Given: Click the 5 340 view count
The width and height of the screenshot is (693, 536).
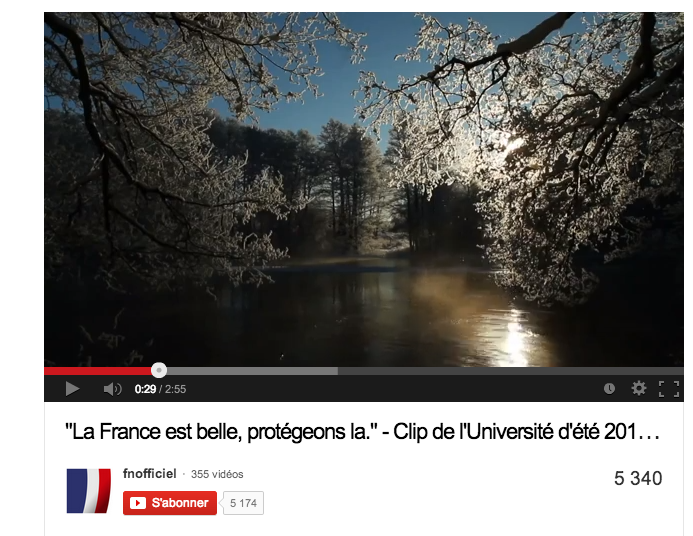Looking at the screenshot, I should [638, 478].
